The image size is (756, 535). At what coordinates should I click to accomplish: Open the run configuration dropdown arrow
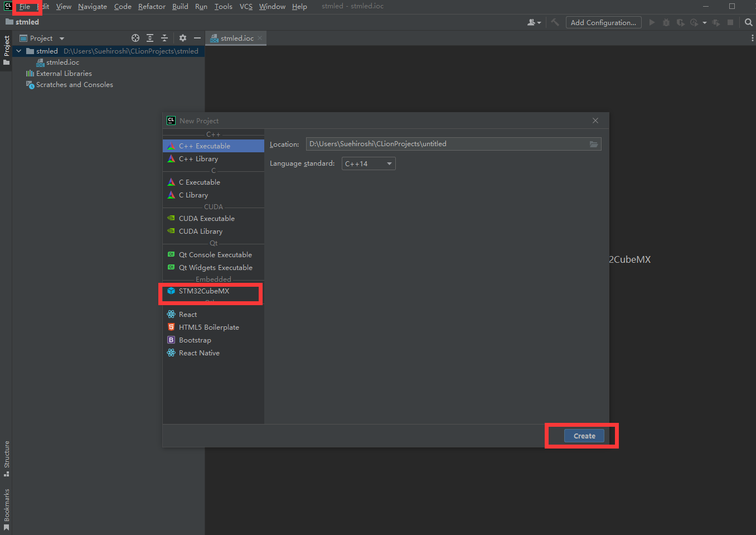pyautogui.click(x=705, y=22)
